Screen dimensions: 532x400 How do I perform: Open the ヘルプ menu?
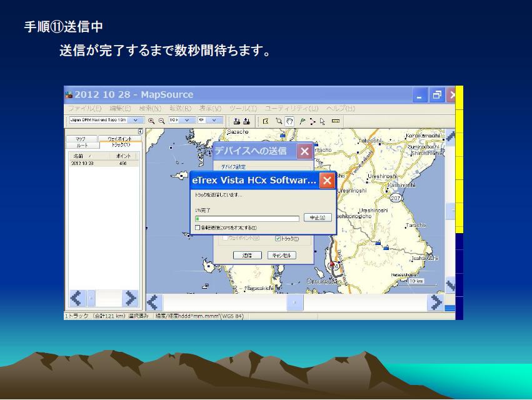(x=341, y=108)
